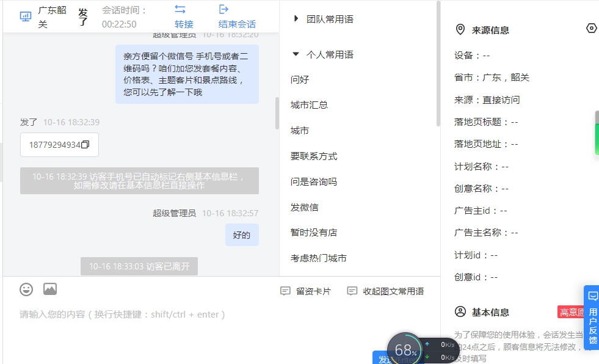The image size is (599, 364).
Task: Open the emoji picker
Action: coord(26,289)
